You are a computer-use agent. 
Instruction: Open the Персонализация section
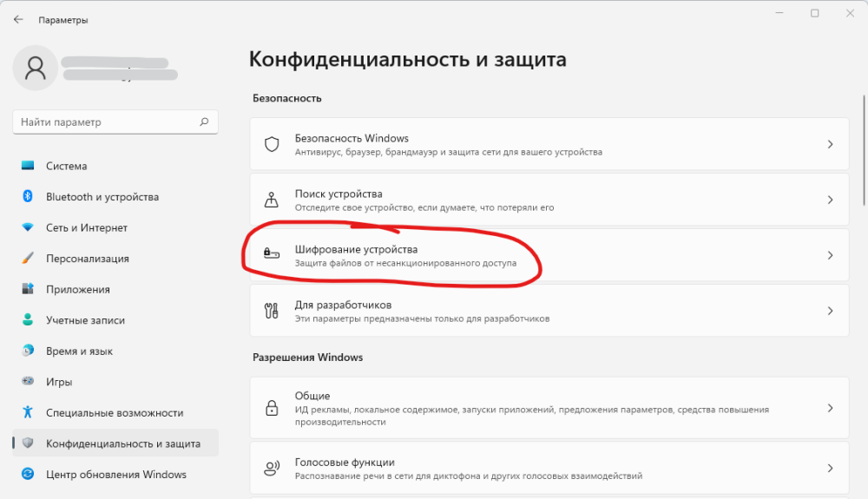pyautogui.click(x=115, y=259)
